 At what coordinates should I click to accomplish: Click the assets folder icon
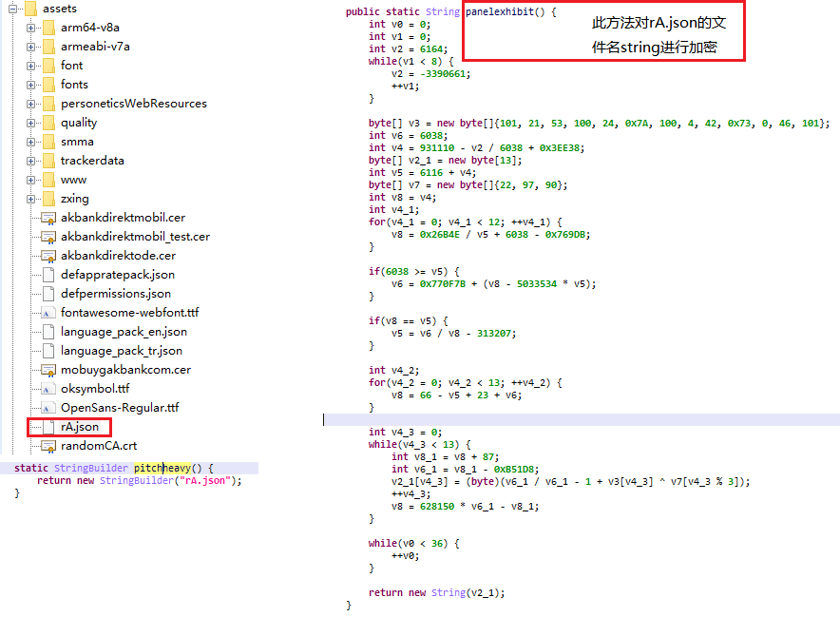click(29, 9)
